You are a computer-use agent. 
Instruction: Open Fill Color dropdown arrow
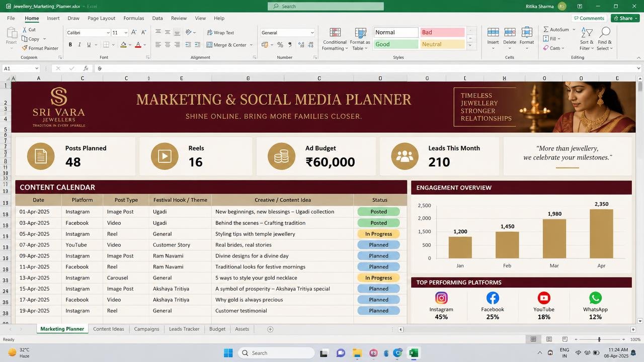pyautogui.click(x=130, y=45)
